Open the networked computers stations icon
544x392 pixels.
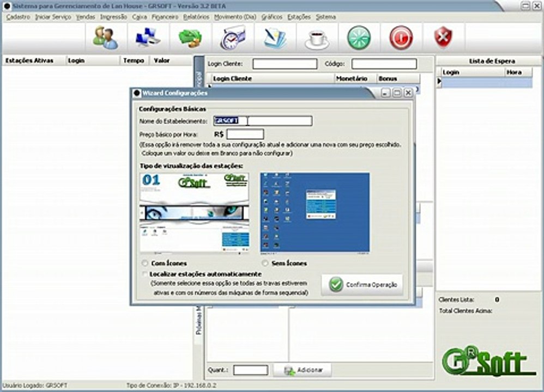[148, 38]
